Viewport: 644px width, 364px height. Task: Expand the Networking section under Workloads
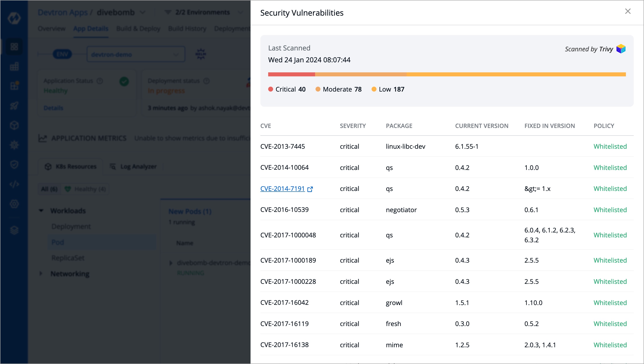41,273
